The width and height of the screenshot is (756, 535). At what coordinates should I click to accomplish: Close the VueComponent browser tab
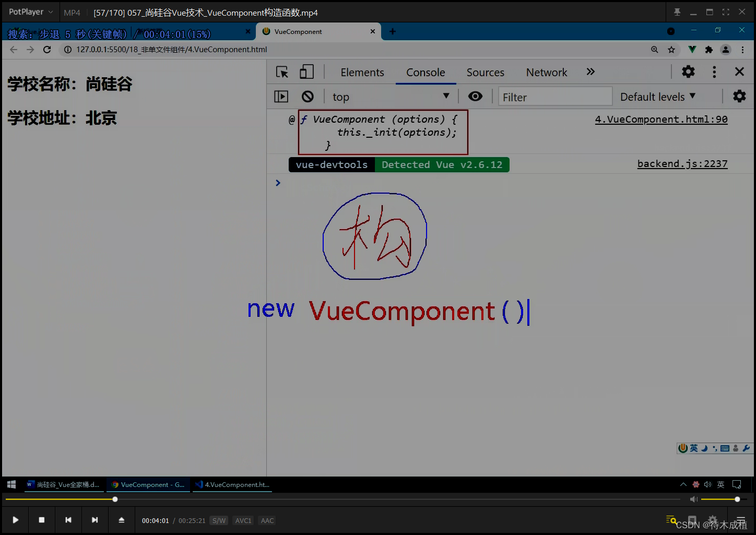coord(373,31)
